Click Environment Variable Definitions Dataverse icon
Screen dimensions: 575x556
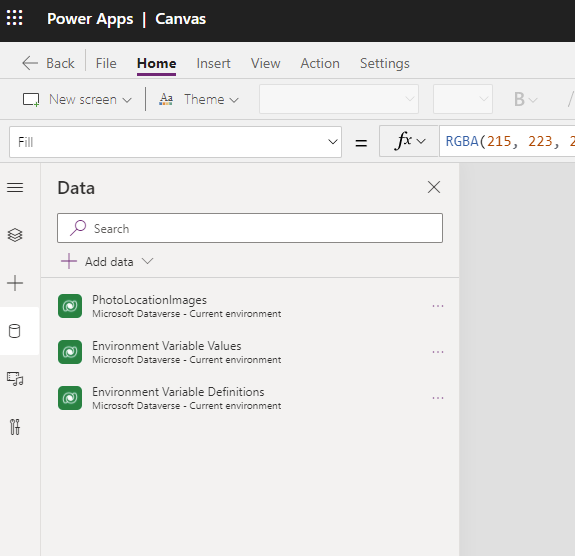[70, 398]
